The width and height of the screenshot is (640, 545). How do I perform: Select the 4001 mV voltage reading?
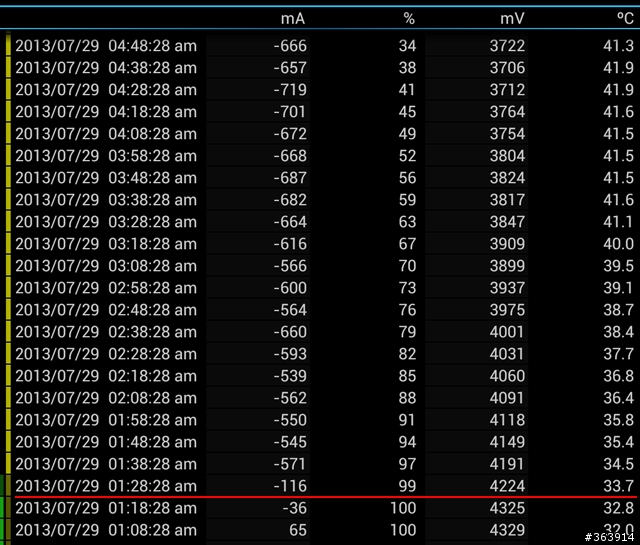point(507,332)
